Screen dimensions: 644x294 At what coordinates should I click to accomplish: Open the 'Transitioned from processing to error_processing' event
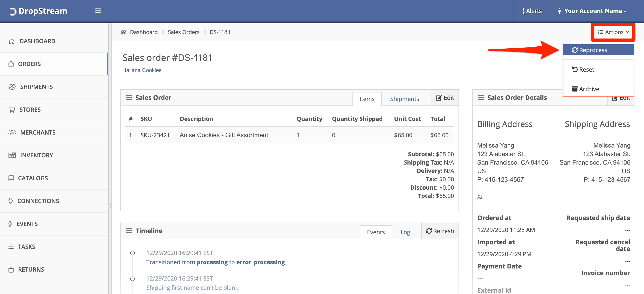(x=215, y=262)
